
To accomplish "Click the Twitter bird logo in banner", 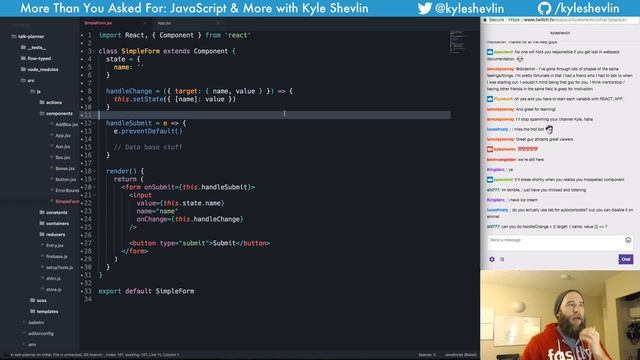I will click(425, 8).
